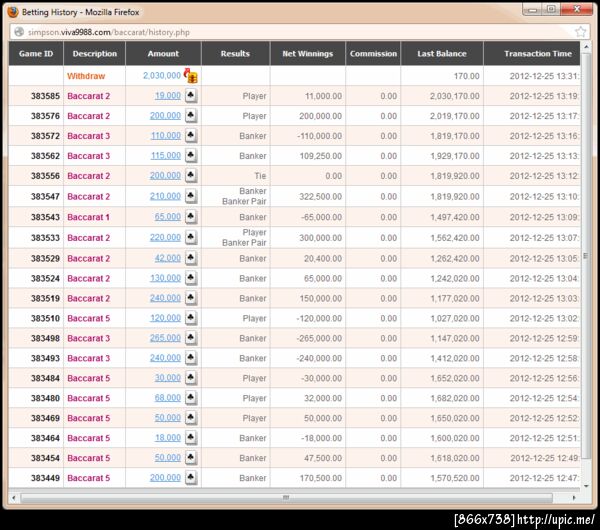Image resolution: width=600 pixels, height=530 pixels.
Task: Open the card icon for game 383469
Action: [191, 417]
